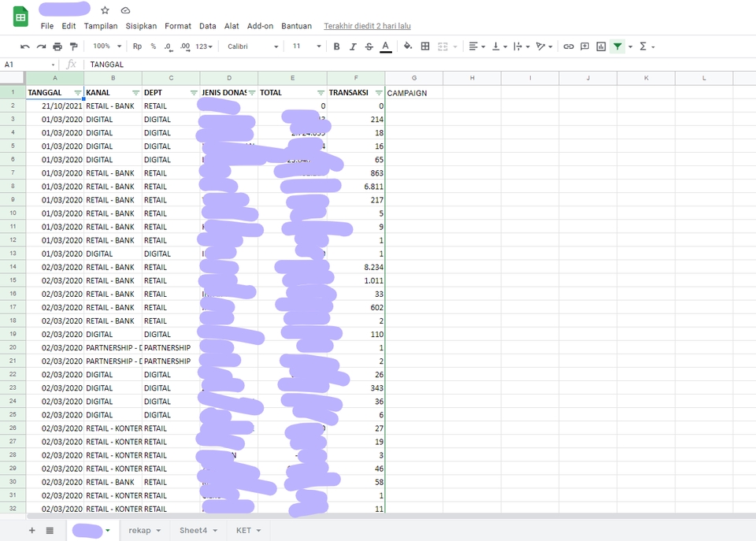
Task: Go to the Google Sheets home icon
Action: click(20, 18)
